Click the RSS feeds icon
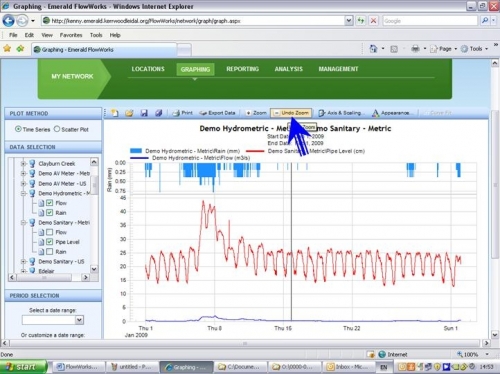The height and width of the screenshot is (374, 500). coord(394,49)
